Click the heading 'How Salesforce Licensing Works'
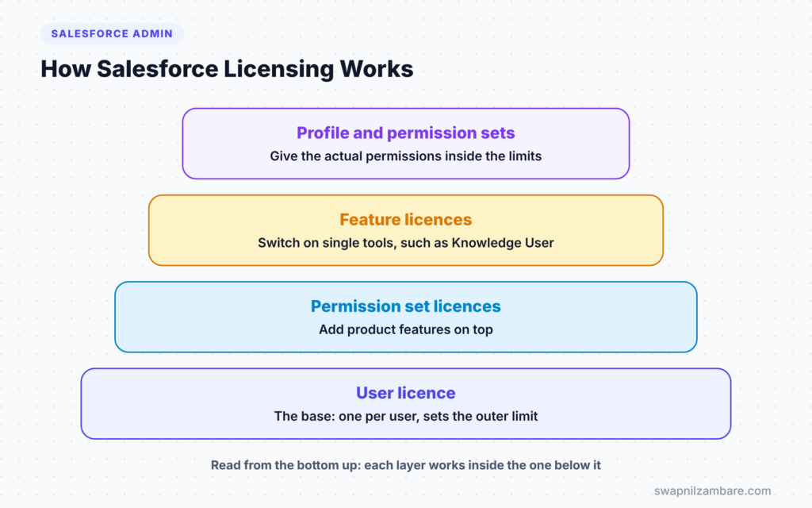The image size is (812, 508). pos(227,69)
